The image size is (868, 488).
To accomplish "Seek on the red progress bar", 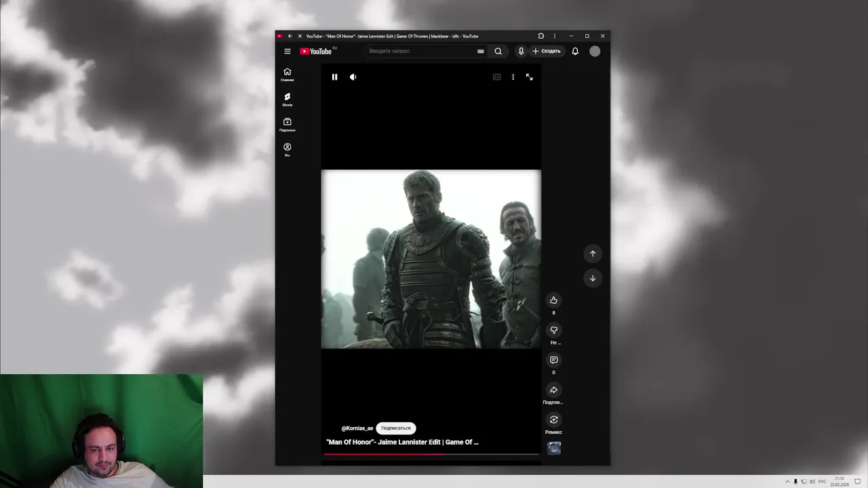I will tap(431, 454).
